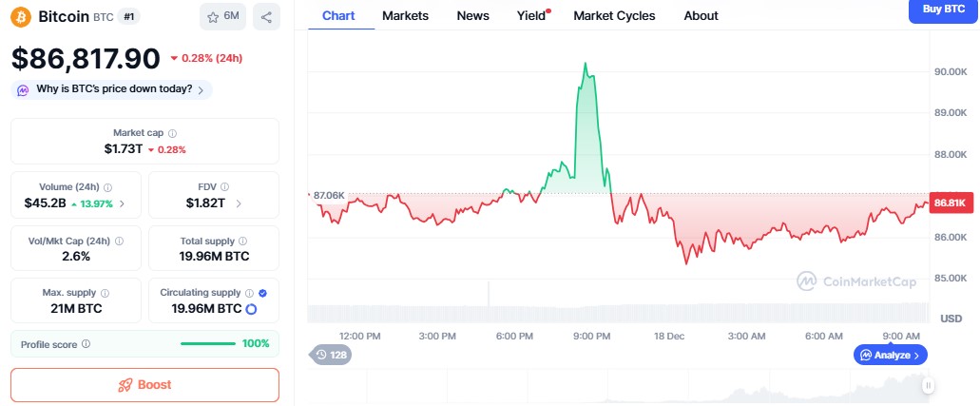Click the Buy BTC button
The height and width of the screenshot is (406, 980).
tap(943, 10)
